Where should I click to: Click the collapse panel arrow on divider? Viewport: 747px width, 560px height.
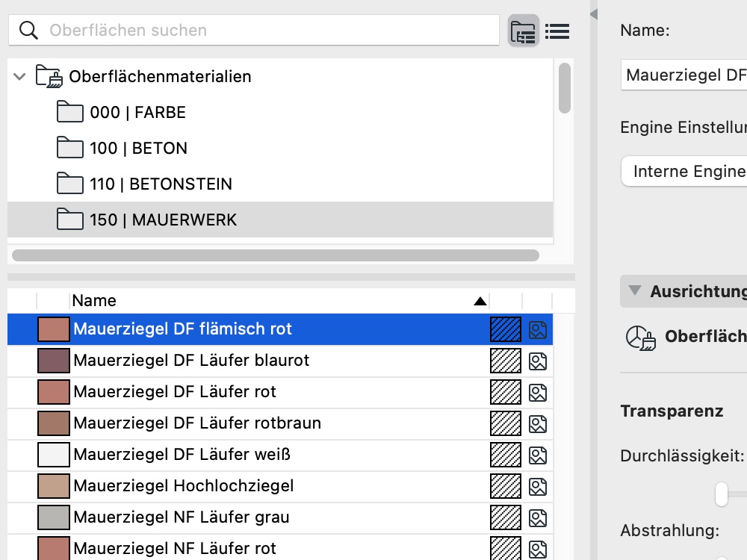click(594, 13)
